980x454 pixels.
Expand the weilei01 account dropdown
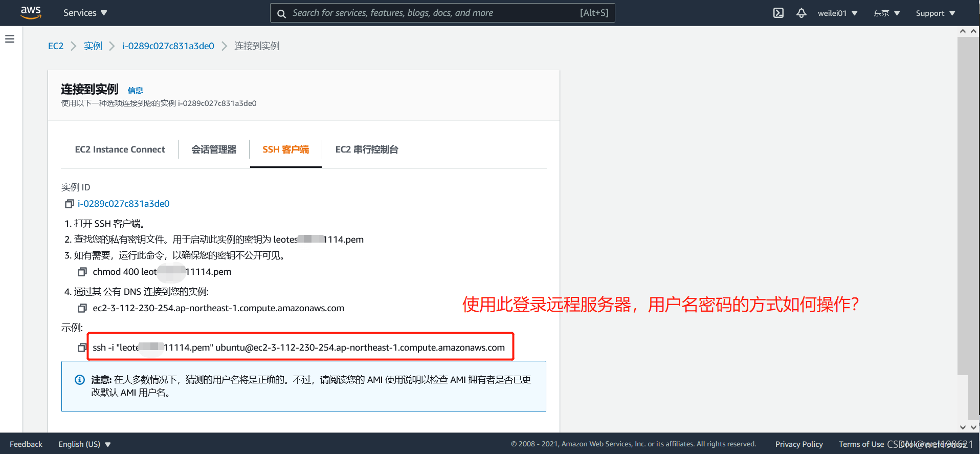click(837, 13)
